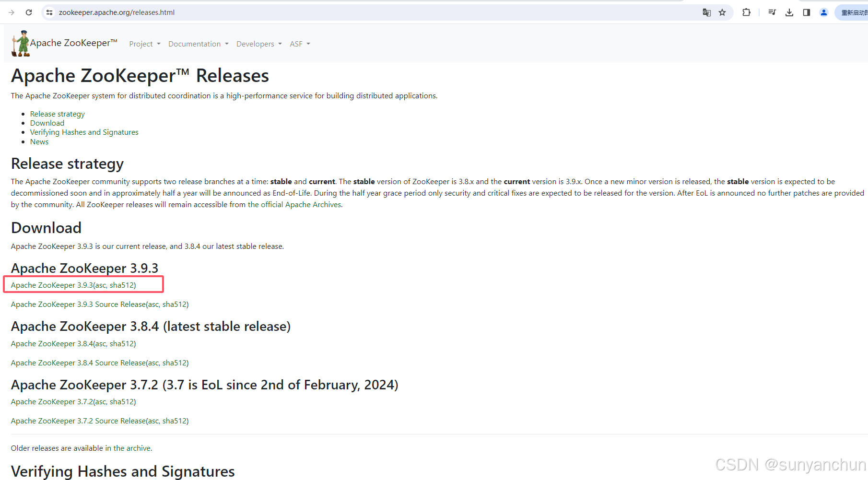
Task: Download Apache ZooKeeper 3.8.4 Source Release
Action: pos(78,363)
